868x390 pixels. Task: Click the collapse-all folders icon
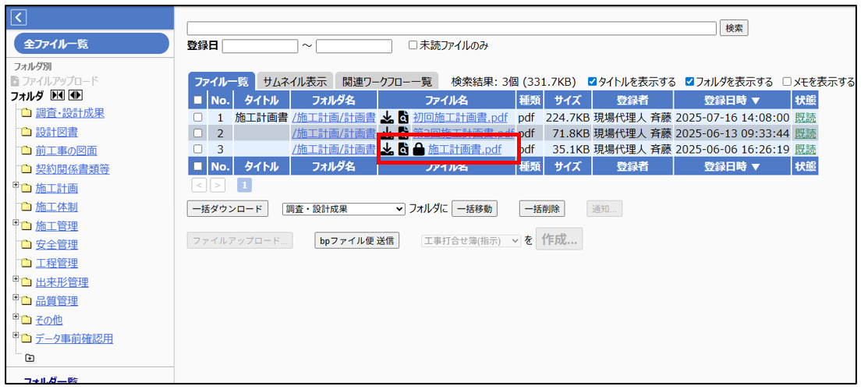click(x=59, y=96)
